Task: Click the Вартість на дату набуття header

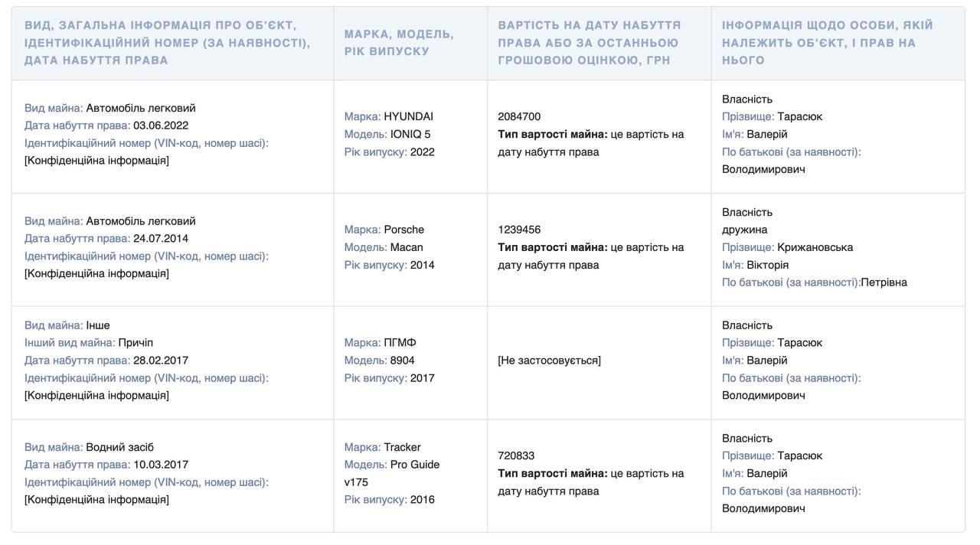Action: [589, 43]
